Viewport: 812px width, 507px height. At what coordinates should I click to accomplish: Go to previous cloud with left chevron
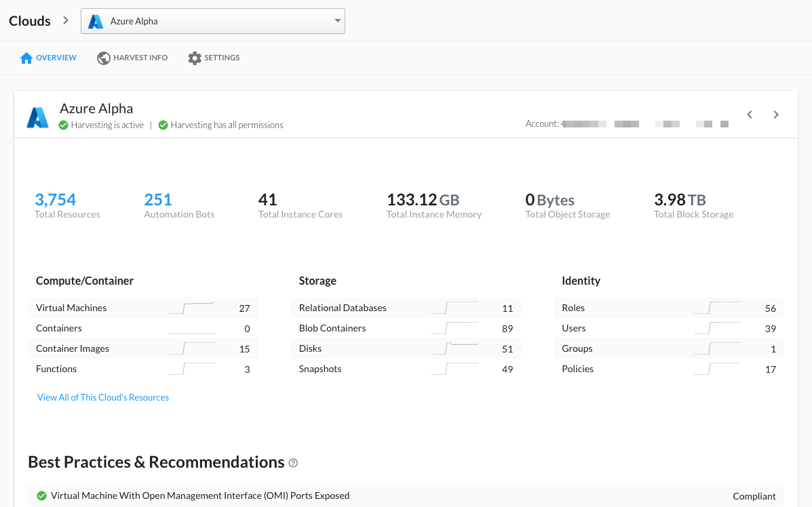[x=750, y=115]
